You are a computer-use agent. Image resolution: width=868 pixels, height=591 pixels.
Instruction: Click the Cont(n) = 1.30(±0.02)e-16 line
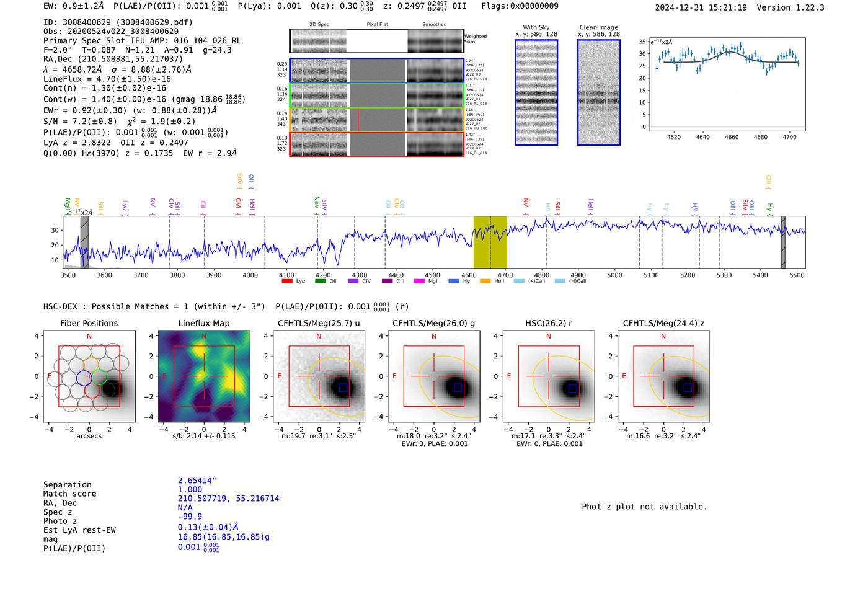[x=105, y=88]
